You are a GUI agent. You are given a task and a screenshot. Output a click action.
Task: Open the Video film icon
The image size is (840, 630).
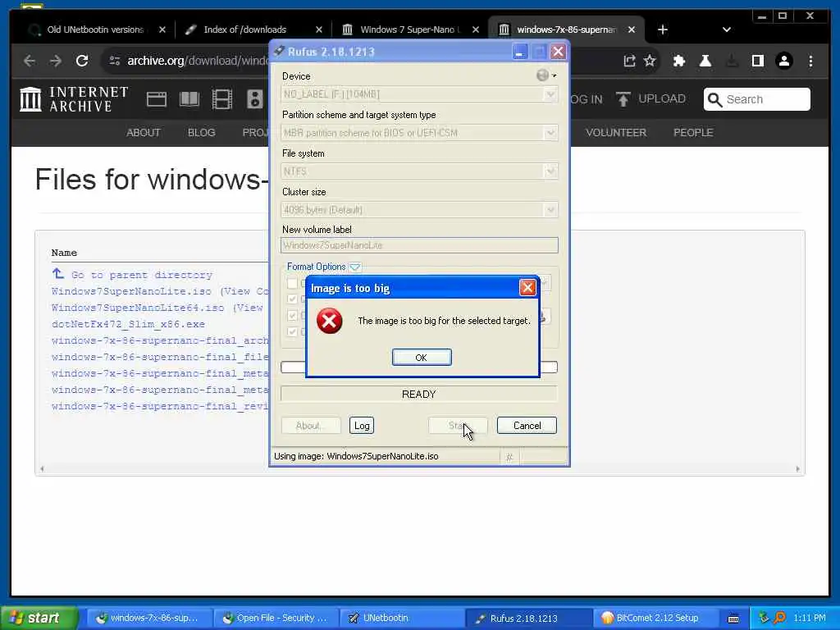221,99
